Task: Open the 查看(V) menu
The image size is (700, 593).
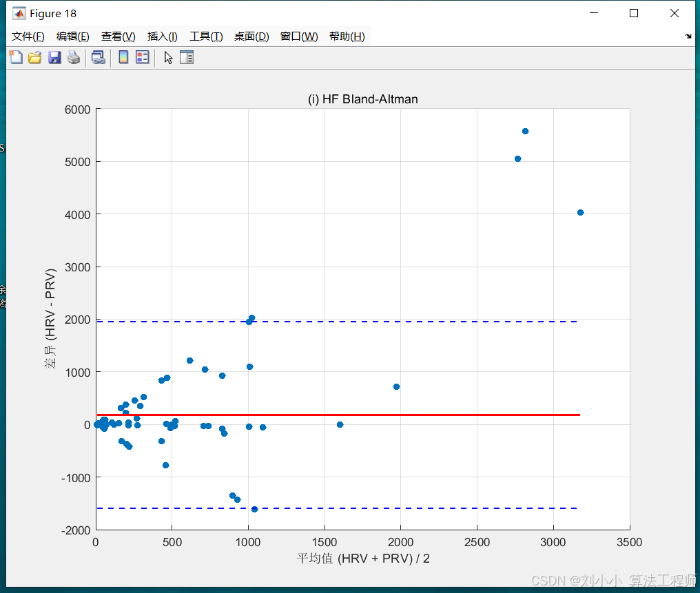Action: [x=119, y=37]
